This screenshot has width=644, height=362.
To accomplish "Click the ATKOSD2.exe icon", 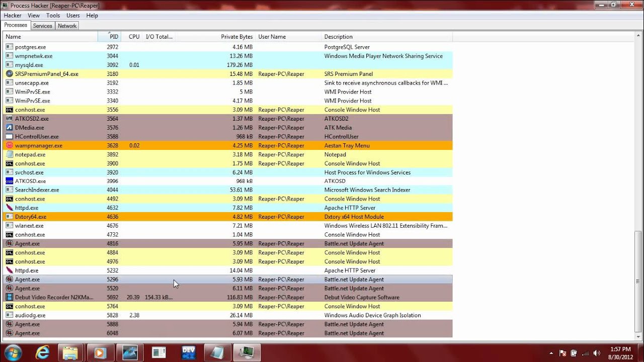I will (9, 119).
